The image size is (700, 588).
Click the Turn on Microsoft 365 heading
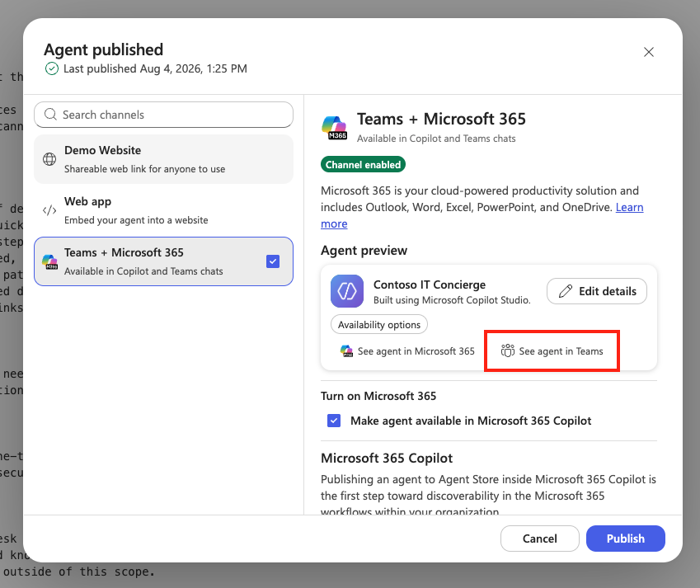click(x=378, y=396)
